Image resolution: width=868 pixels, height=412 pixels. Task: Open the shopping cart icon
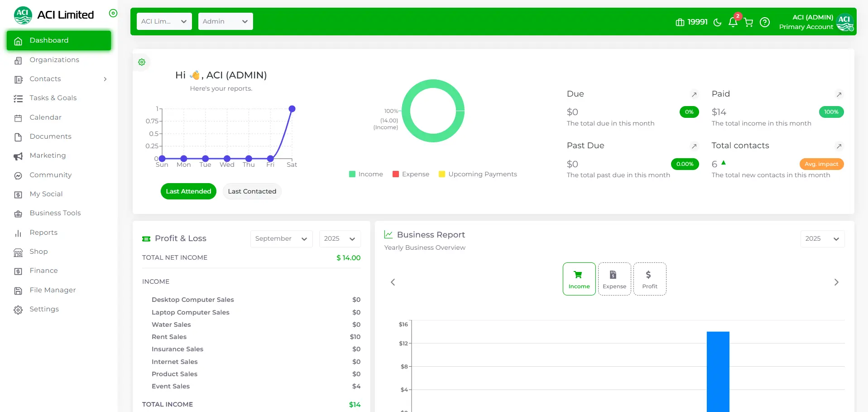click(x=748, y=22)
